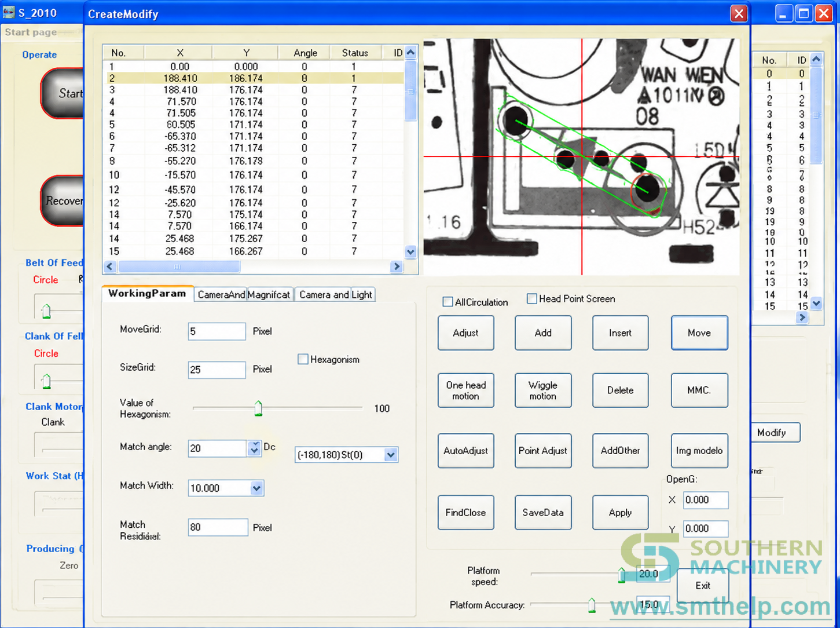840x628 pixels.
Task: Click the Value of Hexagonism slider handle
Action: coord(258,408)
